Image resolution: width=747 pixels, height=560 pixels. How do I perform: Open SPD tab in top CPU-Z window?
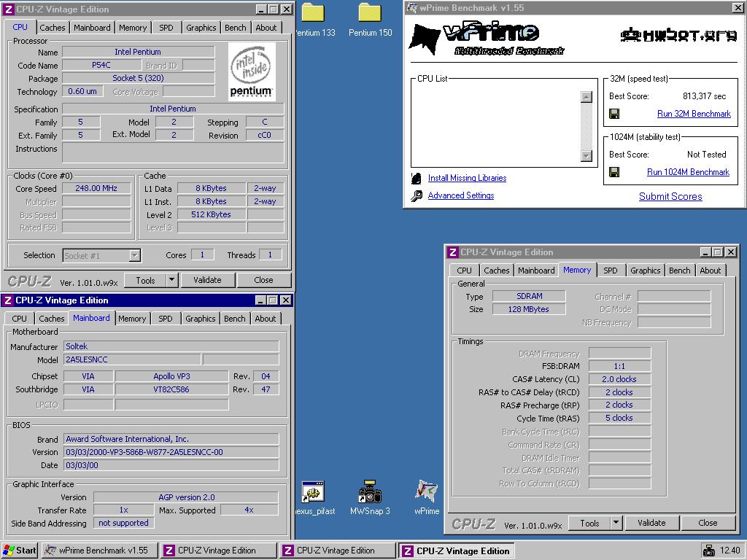pyautogui.click(x=166, y=28)
